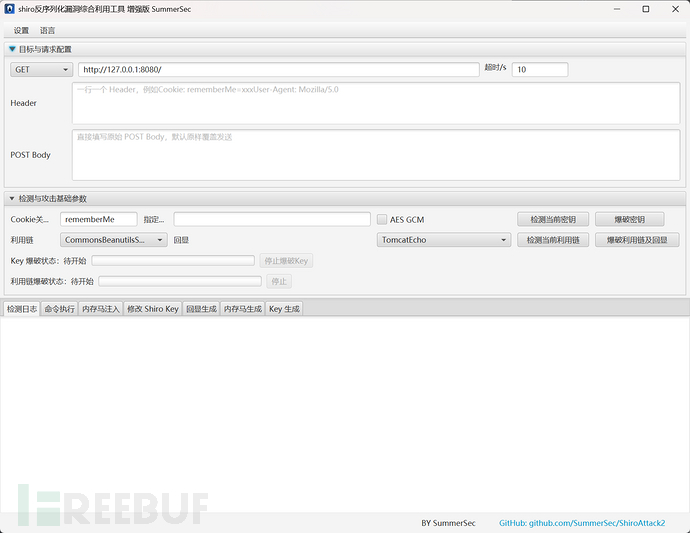Switch to the 内存马生成 tab
690x533 pixels.
[x=242, y=309]
